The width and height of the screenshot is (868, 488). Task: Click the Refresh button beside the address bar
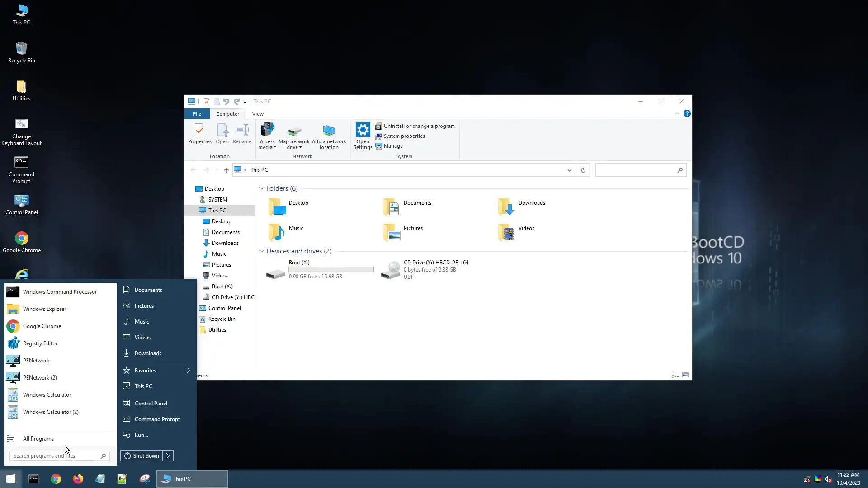583,170
